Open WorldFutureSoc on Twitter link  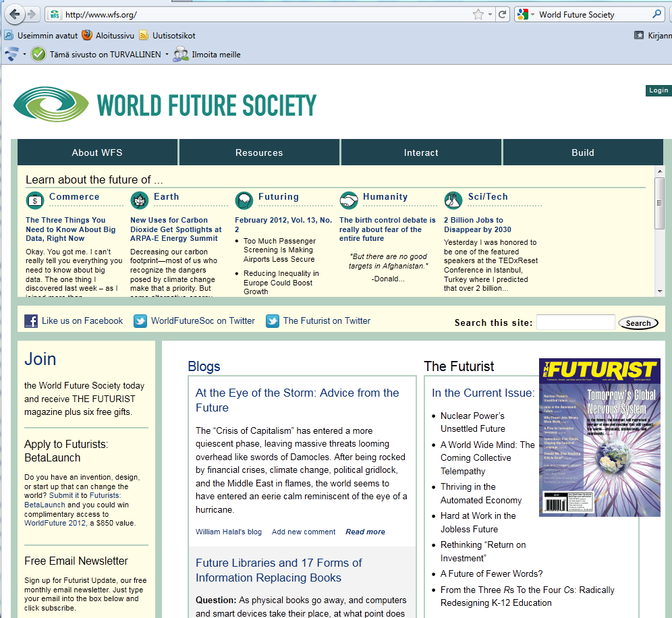click(202, 321)
